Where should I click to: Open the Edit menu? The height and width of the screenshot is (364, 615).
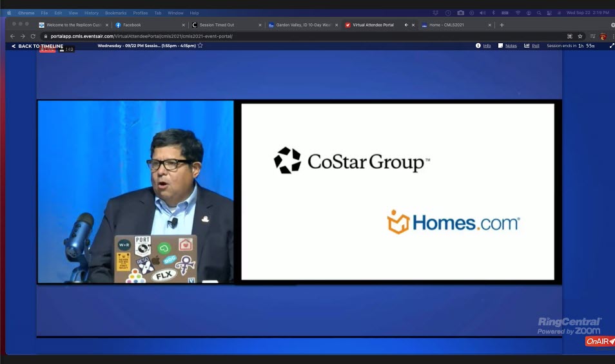click(x=58, y=13)
